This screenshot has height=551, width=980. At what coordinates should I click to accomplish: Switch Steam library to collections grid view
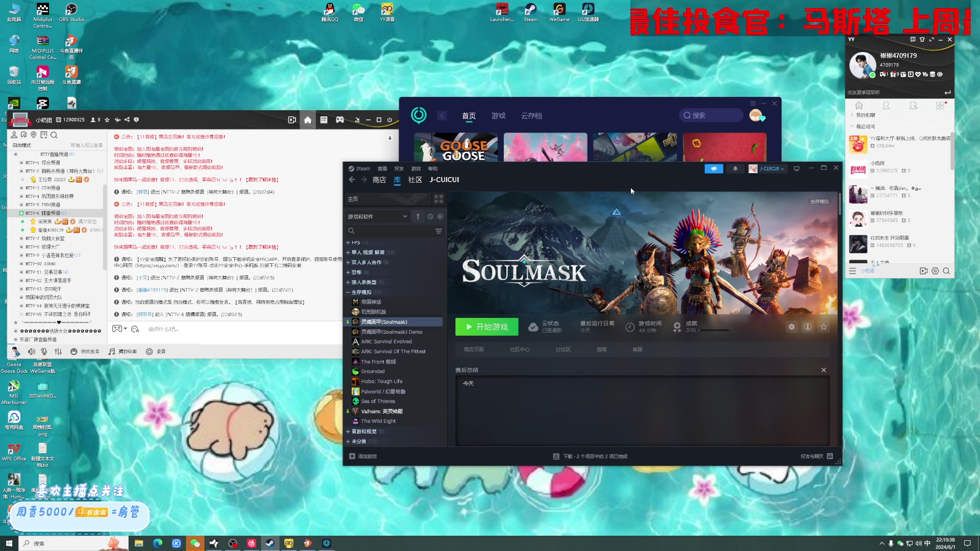tap(438, 198)
